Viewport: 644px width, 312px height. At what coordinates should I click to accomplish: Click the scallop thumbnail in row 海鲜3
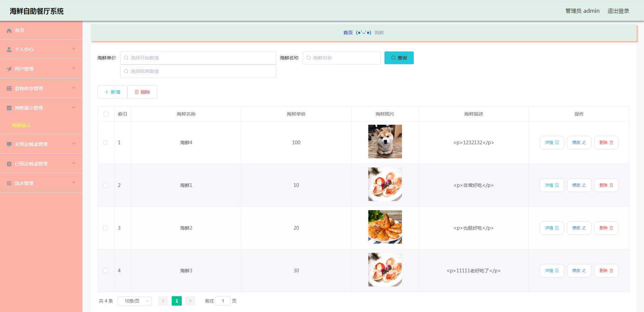pyautogui.click(x=385, y=270)
